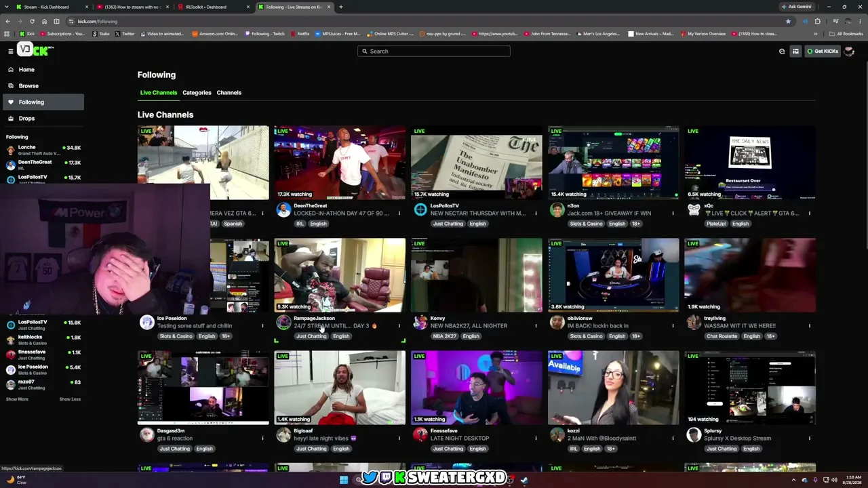Image resolution: width=868 pixels, height=488 pixels.
Task: Open the Bigloaaf live stream thumbnail
Action: pyautogui.click(x=340, y=388)
